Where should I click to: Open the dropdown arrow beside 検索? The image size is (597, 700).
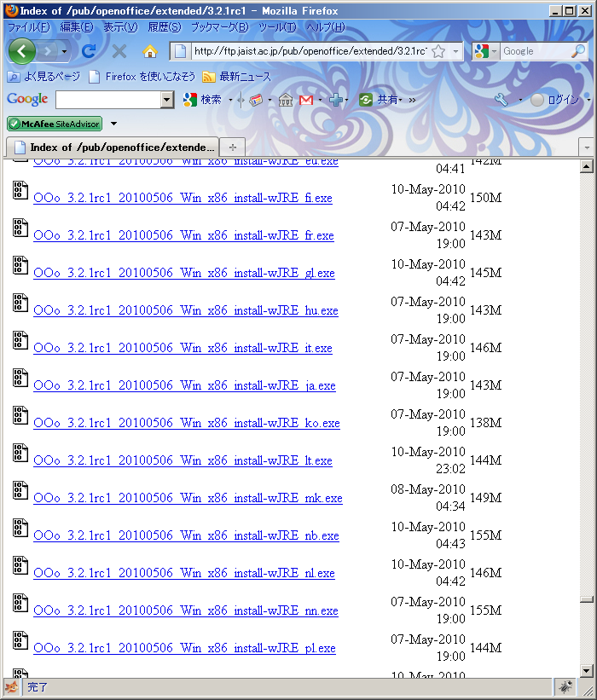click(230, 100)
